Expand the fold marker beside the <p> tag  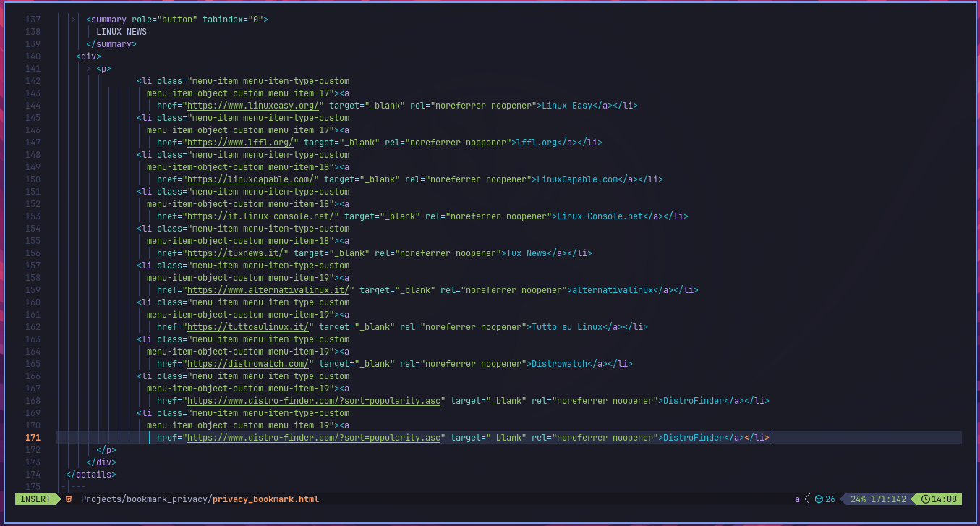pos(88,69)
